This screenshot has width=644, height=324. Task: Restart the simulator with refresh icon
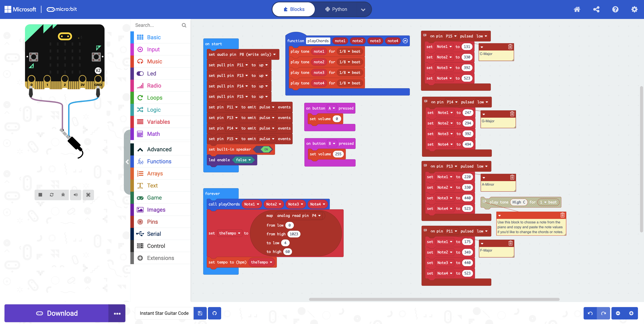pyautogui.click(x=52, y=195)
